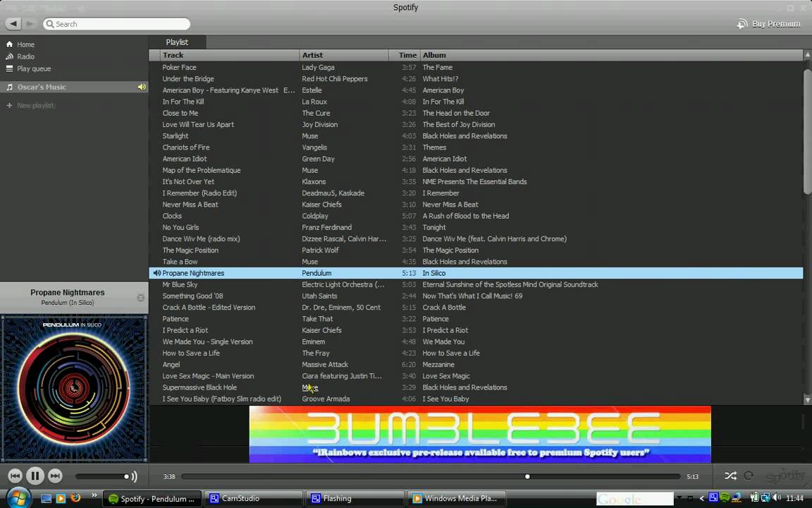
Task: Skip to the next track
Action: (55, 476)
